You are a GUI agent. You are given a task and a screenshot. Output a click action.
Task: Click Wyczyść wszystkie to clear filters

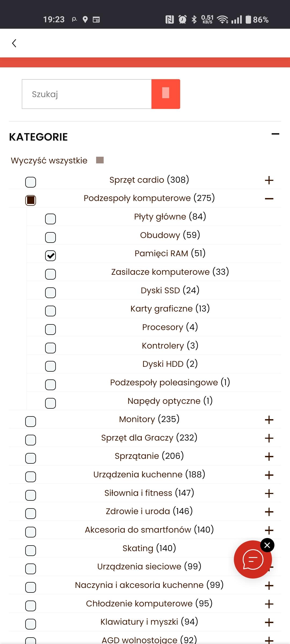click(x=49, y=160)
